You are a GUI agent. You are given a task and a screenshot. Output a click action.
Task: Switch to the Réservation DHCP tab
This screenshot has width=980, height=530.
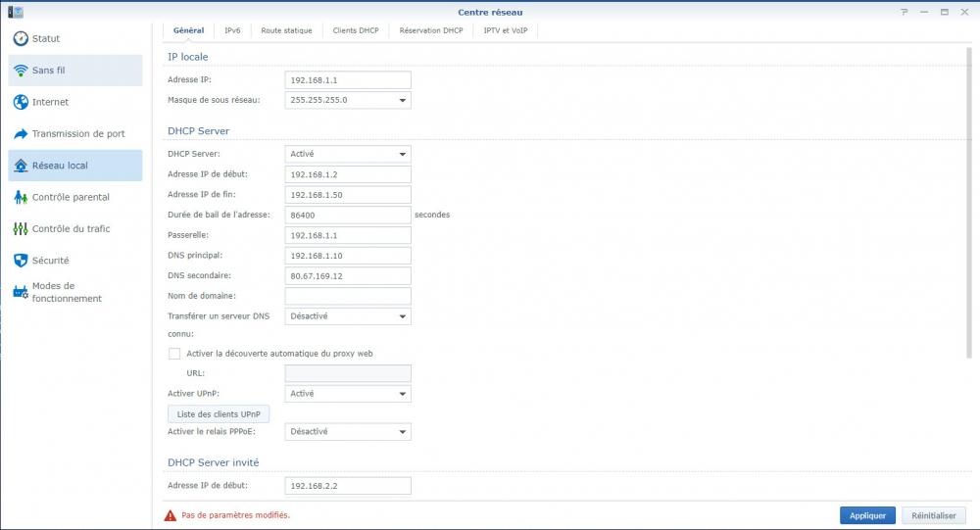(x=431, y=30)
